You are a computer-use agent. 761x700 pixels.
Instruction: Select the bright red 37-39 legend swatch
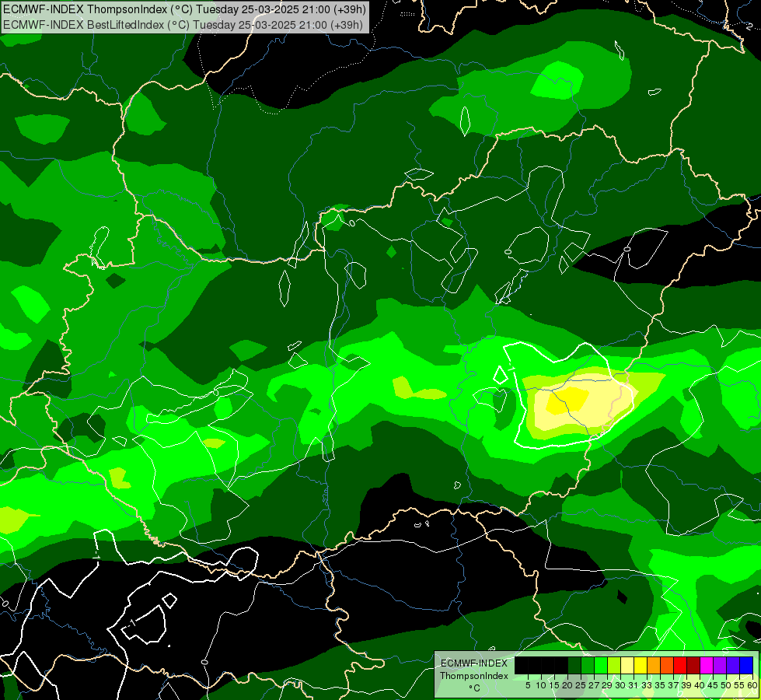[680, 665]
